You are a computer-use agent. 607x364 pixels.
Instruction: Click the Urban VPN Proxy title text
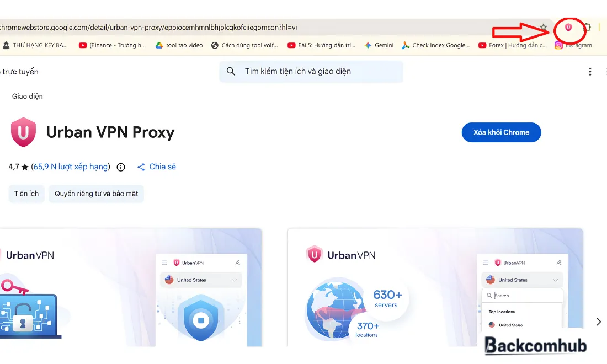click(x=110, y=132)
